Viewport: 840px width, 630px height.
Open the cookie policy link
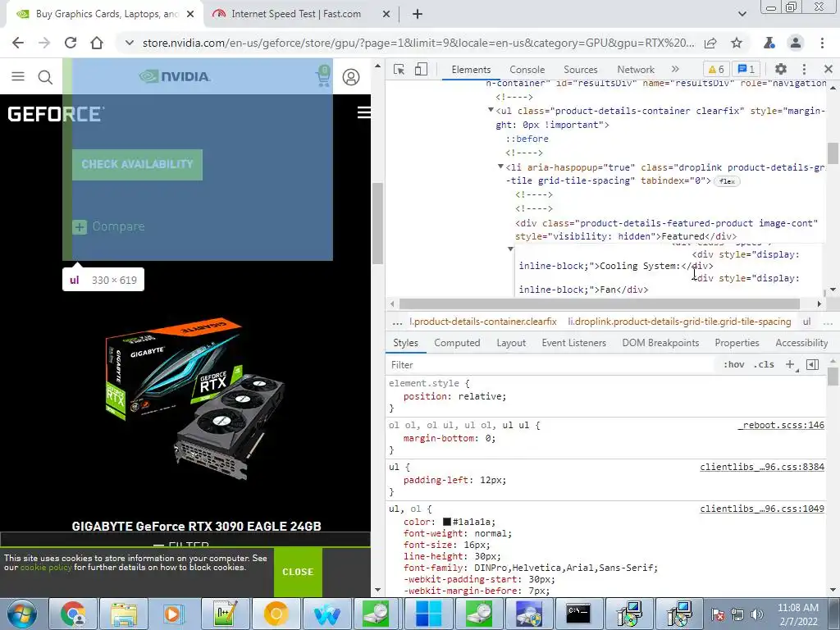46,568
